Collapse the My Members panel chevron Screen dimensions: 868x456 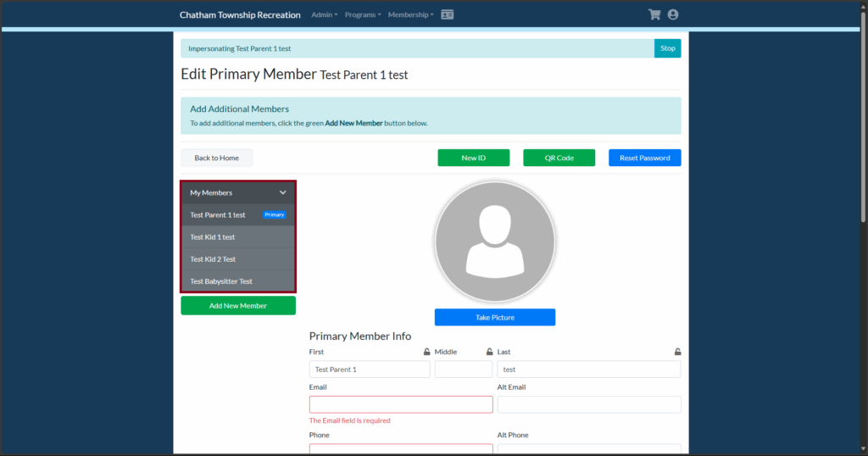click(283, 192)
